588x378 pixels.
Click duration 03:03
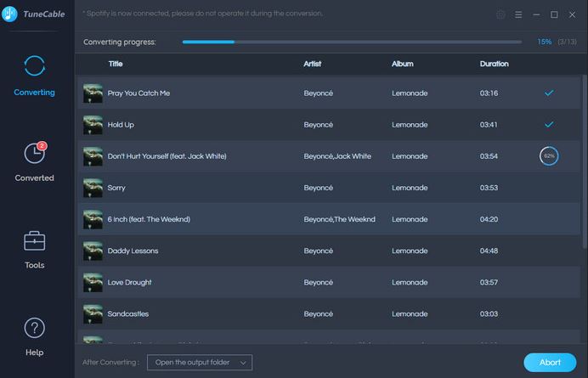[x=489, y=313]
